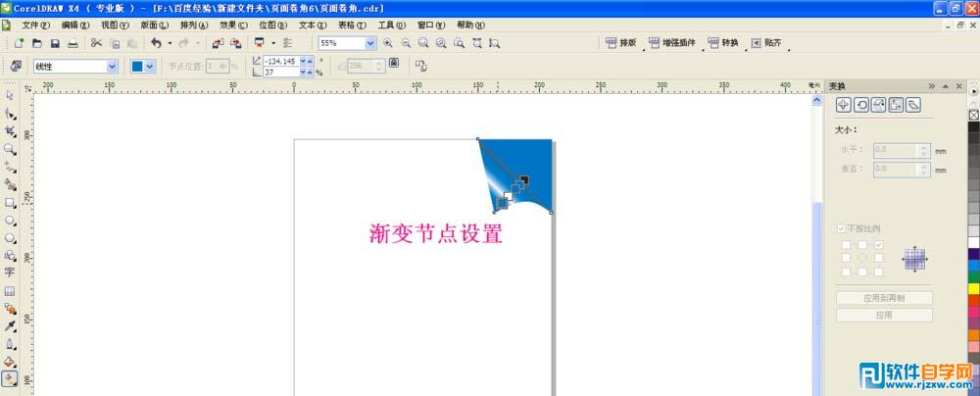Select the Freehand tool in toolbox
Viewport: 980px width, 396px height.
10,167
